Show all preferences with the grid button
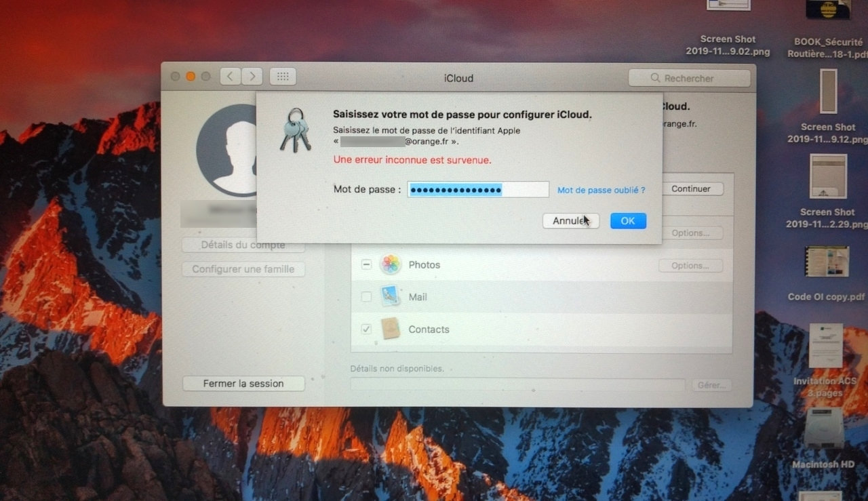This screenshot has width=868, height=501. [283, 77]
